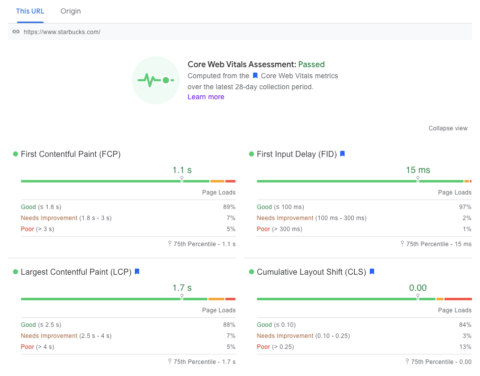Click the 1.1 s FCP value
Screen dimensions: 480x376
pos(182,170)
